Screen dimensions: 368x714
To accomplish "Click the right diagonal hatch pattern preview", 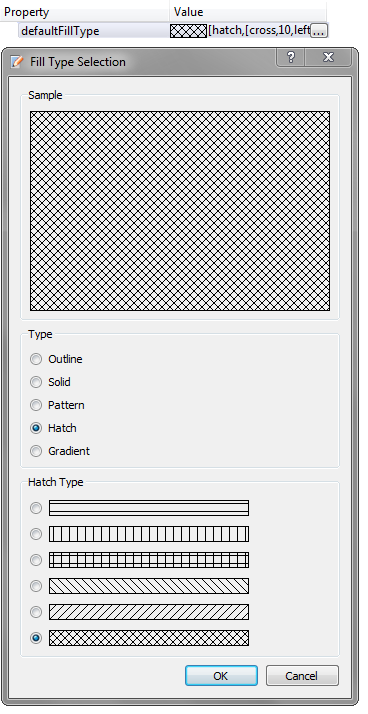I will [148, 612].
